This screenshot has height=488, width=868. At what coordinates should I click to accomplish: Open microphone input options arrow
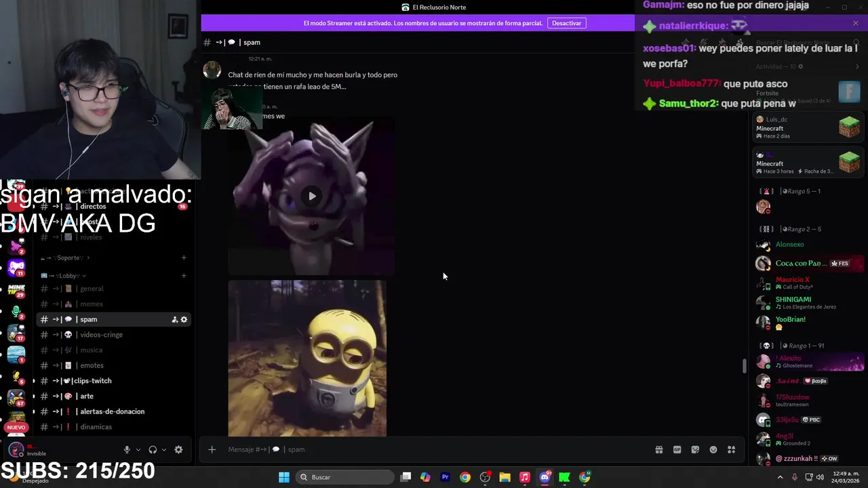pyautogui.click(x=138, y=449)
